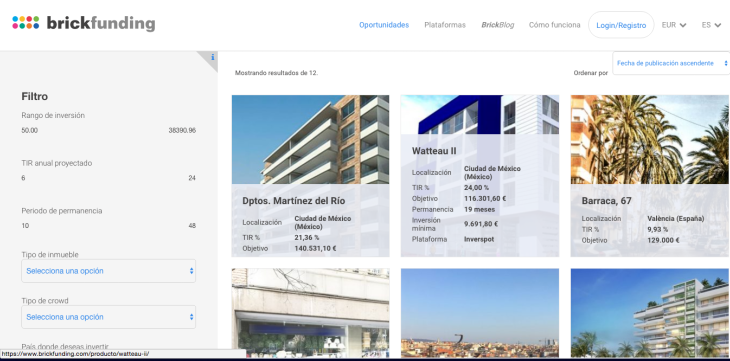This screenshot has width=730, height=361.
Task: Open the Tipo de crowd select box
Action: point(108,317)
